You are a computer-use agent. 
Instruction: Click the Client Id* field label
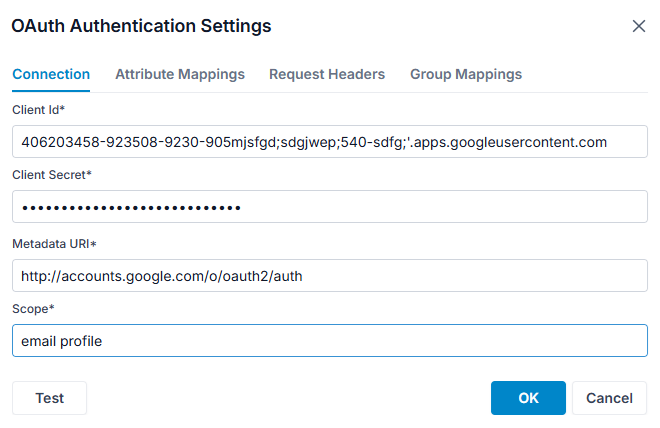point(38,110)
